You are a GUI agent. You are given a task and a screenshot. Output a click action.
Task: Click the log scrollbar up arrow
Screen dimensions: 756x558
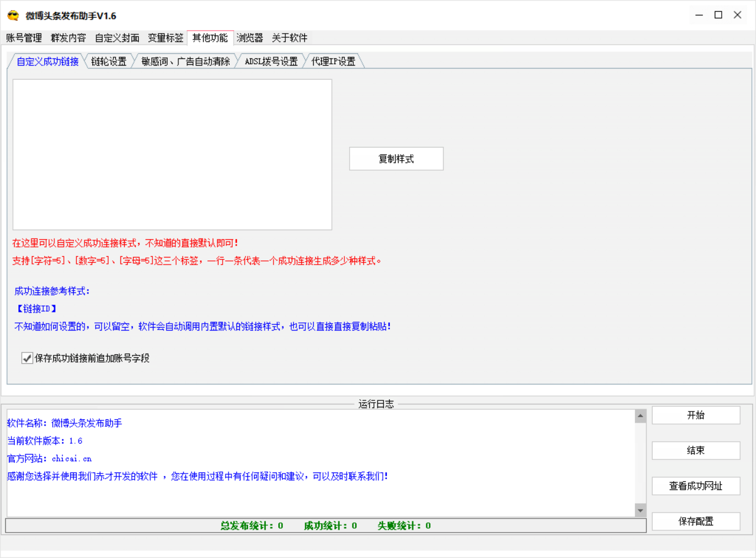tap(640, 416)
